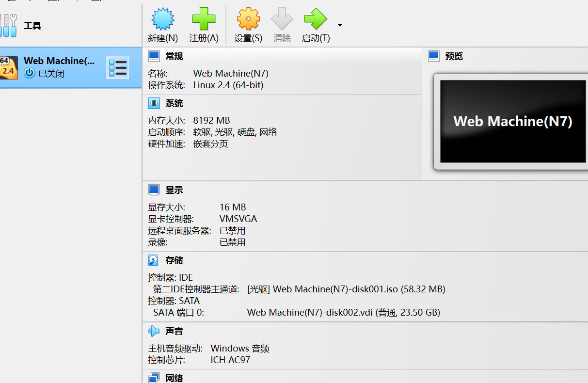Click the ICH AC97 audio controller value
The width and height of the screenshot is (588, 383).
pyautogui.click(x=231, y=360)
